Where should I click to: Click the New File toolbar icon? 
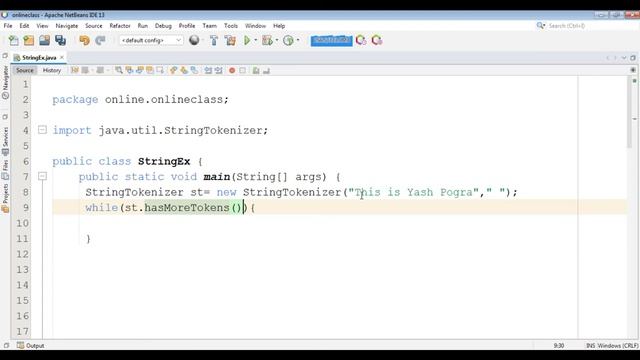coord(13,40)
